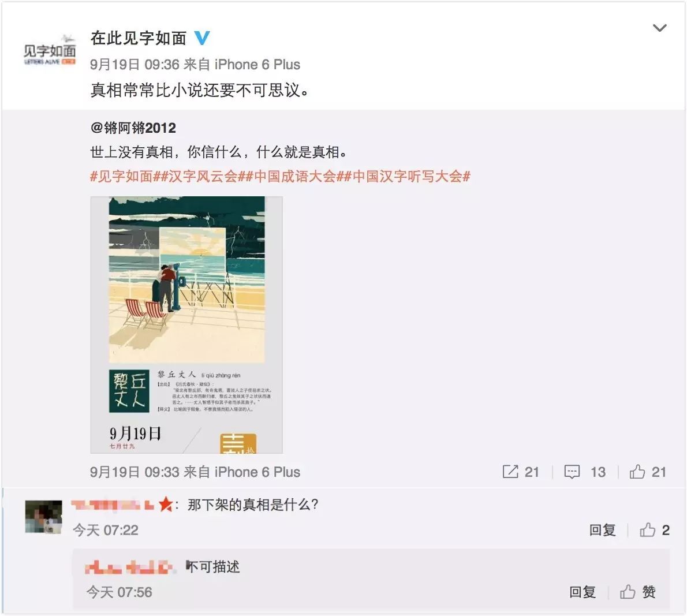687x616 pixels.
Task: Open comments via speech bubble icon
Action: pos(572,472)
